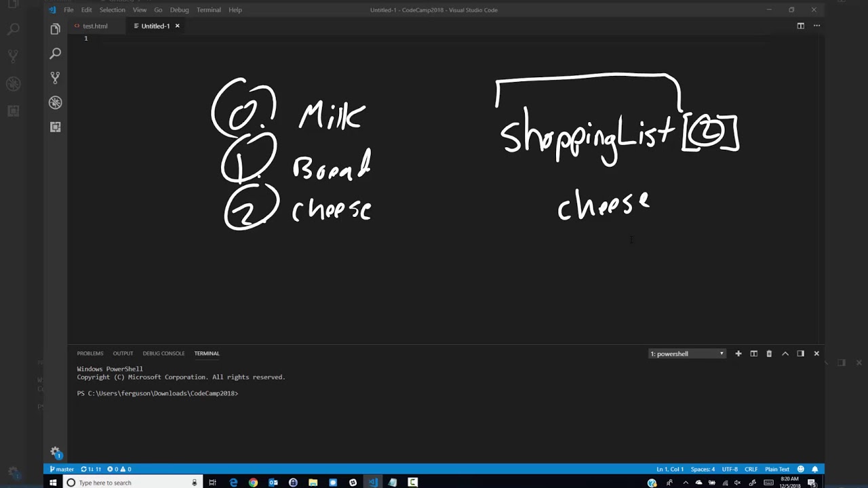Click the feedback smiley in status bar
Image resolution: width=868 pixels, height=488 pixels.
click(801, 469)
